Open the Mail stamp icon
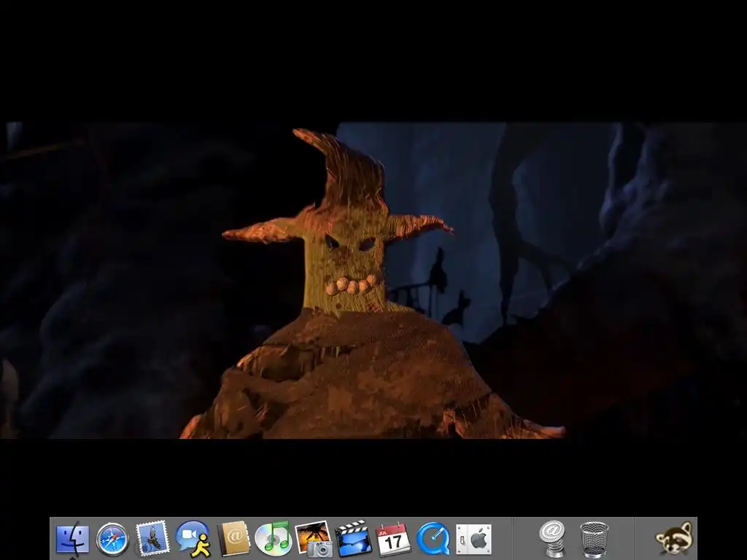Image resolution: width=747 pixels, height=560 pixels. tap(152, 538)
